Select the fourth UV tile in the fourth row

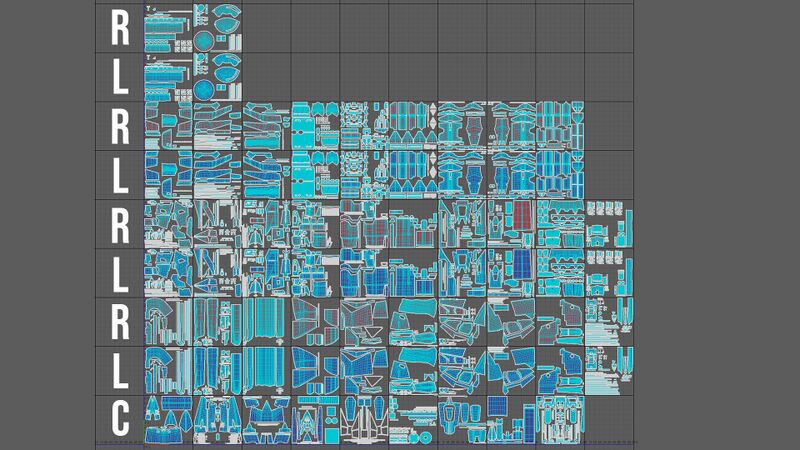coord(315,174)
